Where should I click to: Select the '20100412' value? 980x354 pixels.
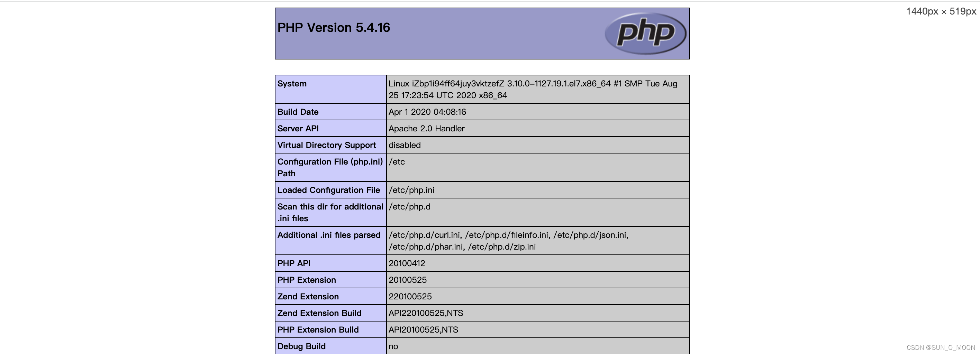click(x=407, y=263)
